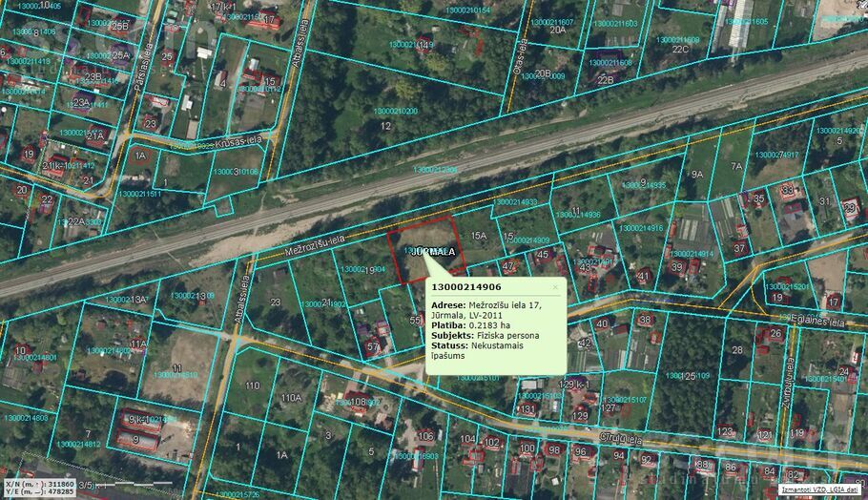Viewport: 868px width, 500px height.
Task: Select parcel labeled 22C
Action: [679, 49]
